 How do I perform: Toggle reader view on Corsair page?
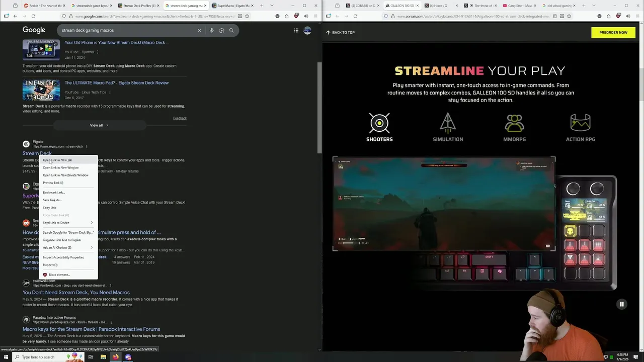555,16
